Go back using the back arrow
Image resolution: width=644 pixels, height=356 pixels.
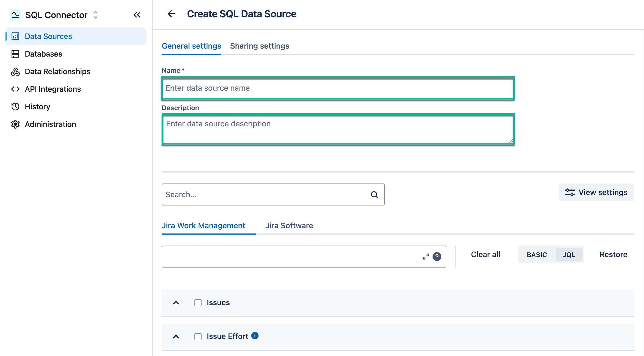(x=171, y=13)
